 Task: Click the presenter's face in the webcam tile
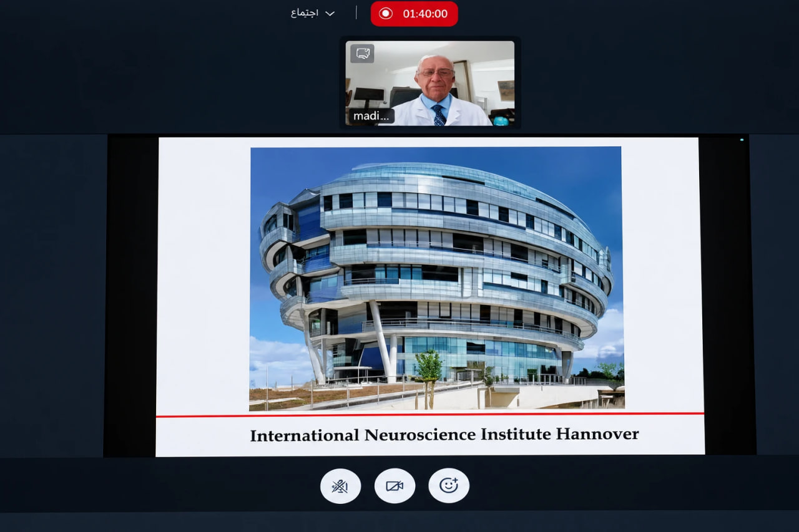[x=436, y=74]
